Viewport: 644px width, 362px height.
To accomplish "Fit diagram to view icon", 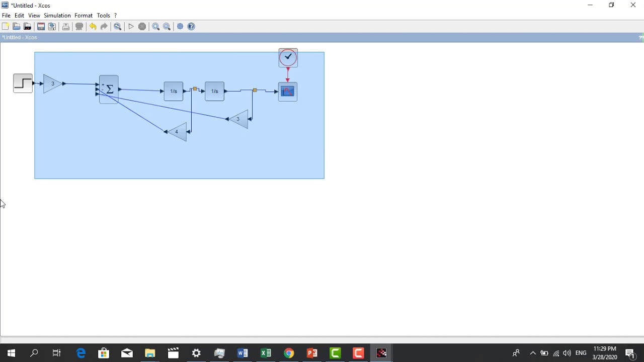I will point(118,27).
